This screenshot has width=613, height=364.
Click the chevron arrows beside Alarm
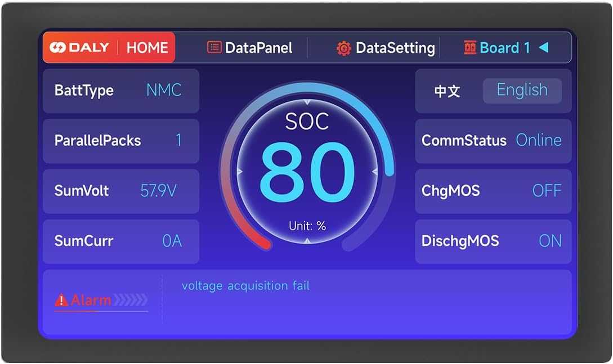point(131,300)
